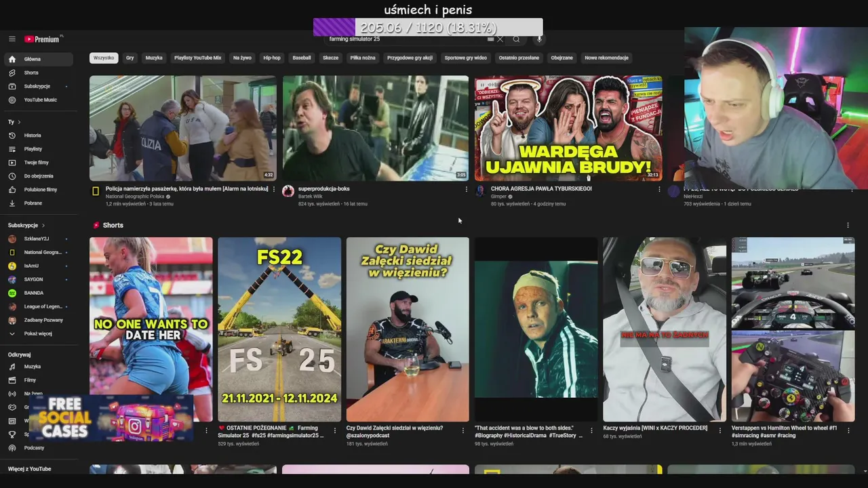Open Bartek Wilk channel avatar
This screenshot has height=488, width=868.
pyautogui.click(x=288, y=192)
